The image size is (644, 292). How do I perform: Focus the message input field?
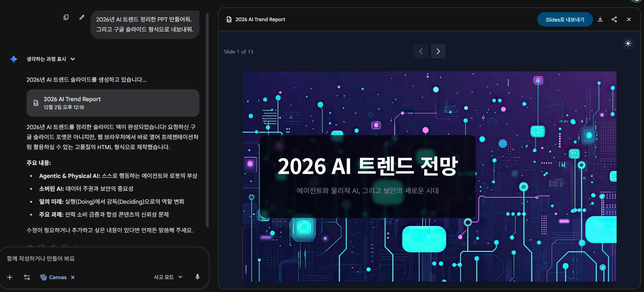[104, 259]
